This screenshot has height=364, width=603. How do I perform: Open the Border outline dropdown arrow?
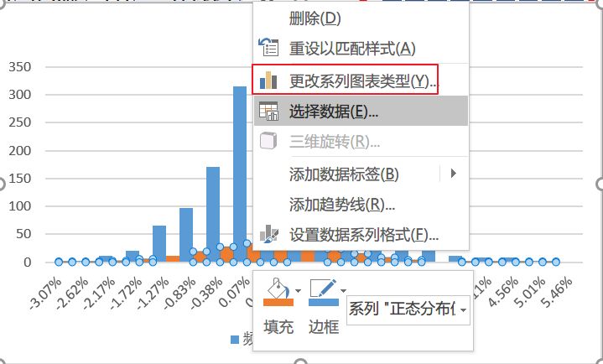344,292
